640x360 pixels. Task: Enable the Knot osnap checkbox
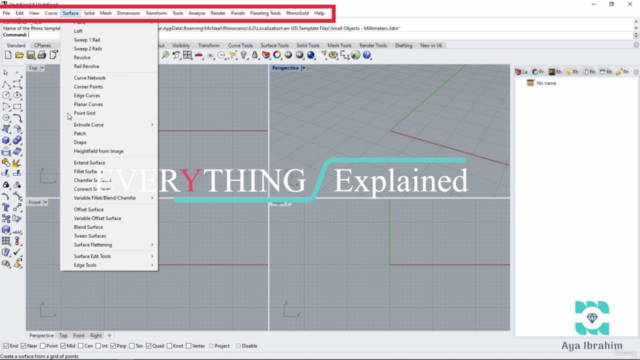(x=169, y=346)
